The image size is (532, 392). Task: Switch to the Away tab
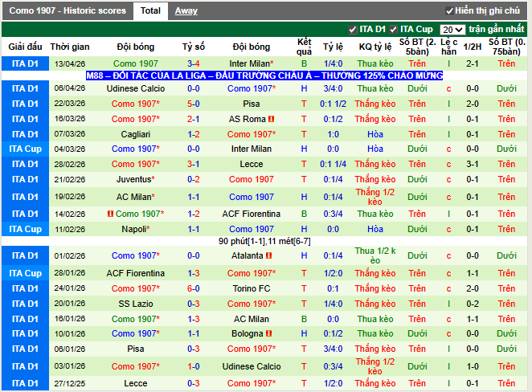coord(186,11)
